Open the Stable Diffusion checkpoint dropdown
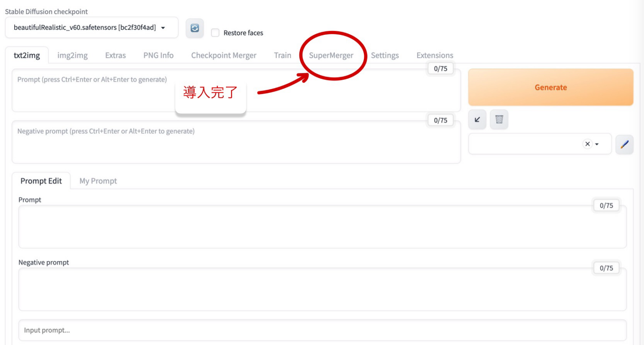This screenshot has height=345, width=644. [x=91, y=28]
